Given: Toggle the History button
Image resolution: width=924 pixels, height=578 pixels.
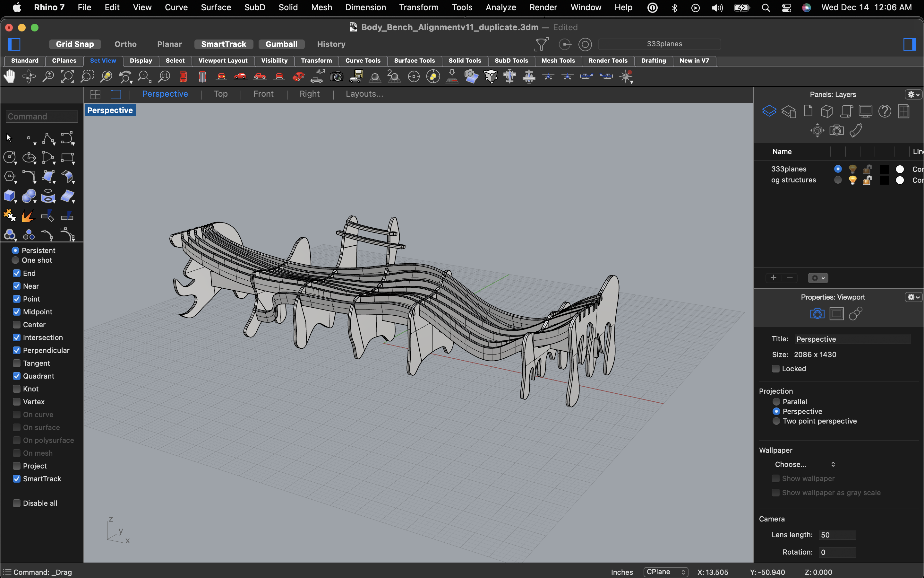Looking at the screenshot, I should click(331, 44).
